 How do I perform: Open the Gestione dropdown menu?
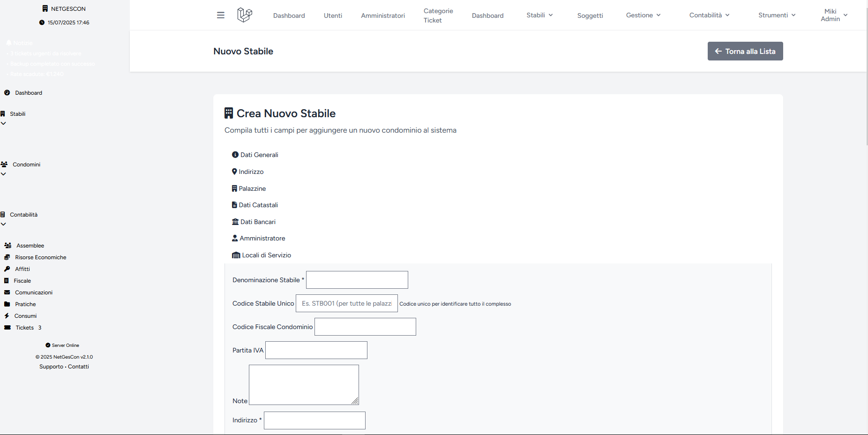644,15
